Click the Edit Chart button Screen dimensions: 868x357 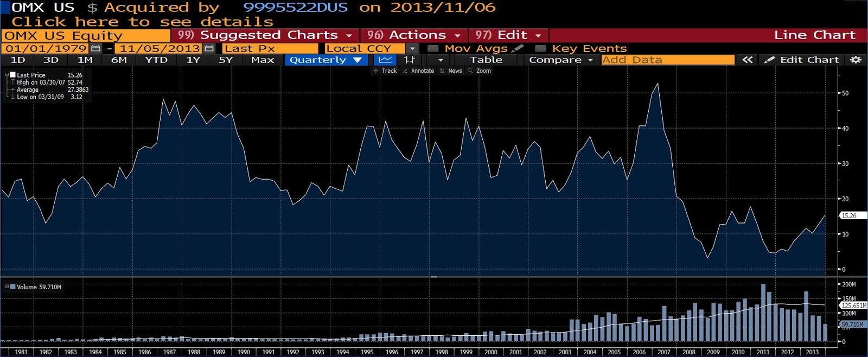[x=802, y=60]
